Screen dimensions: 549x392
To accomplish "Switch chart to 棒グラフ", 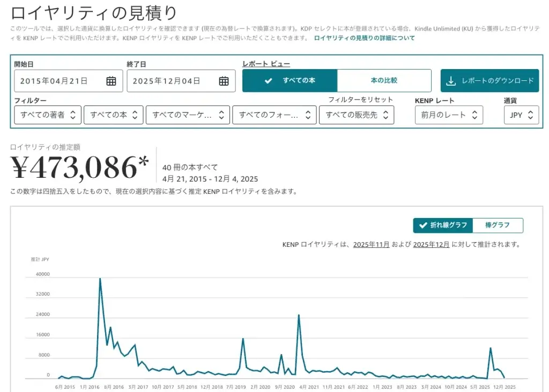I will (x=498, y=225).
